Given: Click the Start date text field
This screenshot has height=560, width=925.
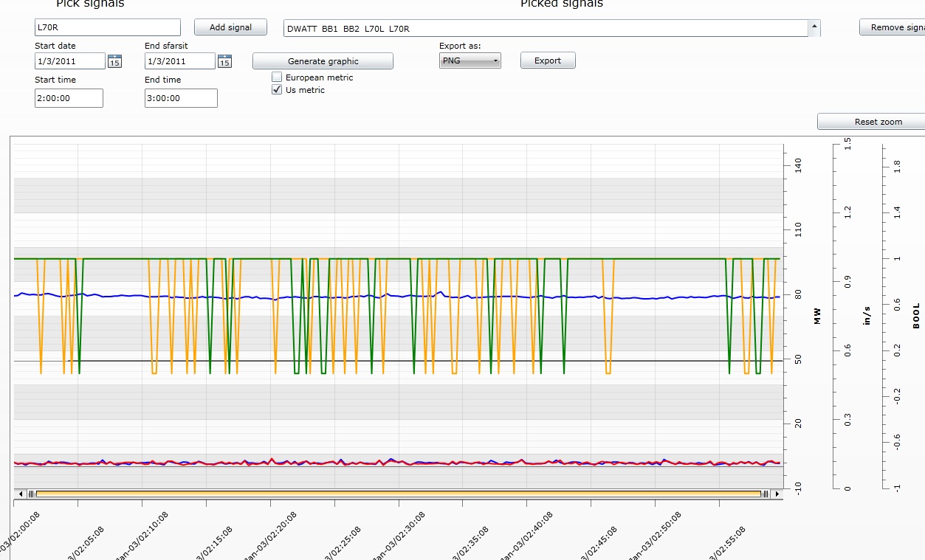Looking at the screenshot, I should pyautogui.click(x=69, y=61).
